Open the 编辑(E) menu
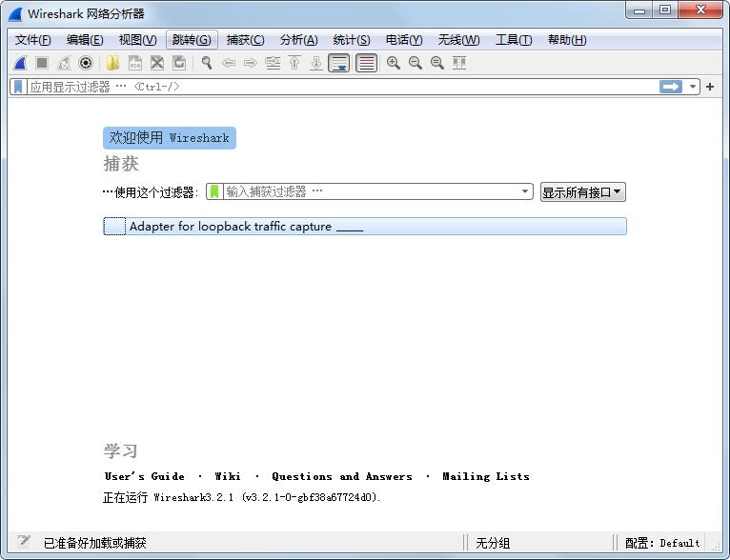Viewport: 730px width, 560px height. [85, 40]
